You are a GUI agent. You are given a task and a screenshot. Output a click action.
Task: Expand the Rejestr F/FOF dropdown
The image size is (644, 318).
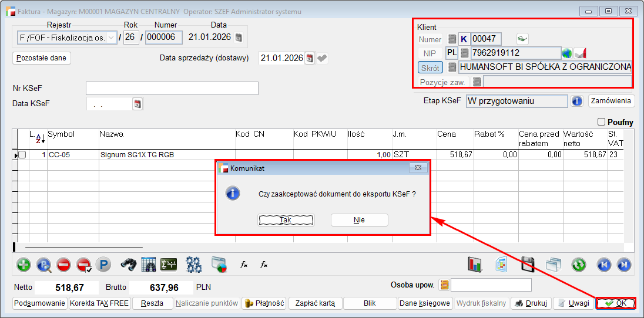point(112,38)
